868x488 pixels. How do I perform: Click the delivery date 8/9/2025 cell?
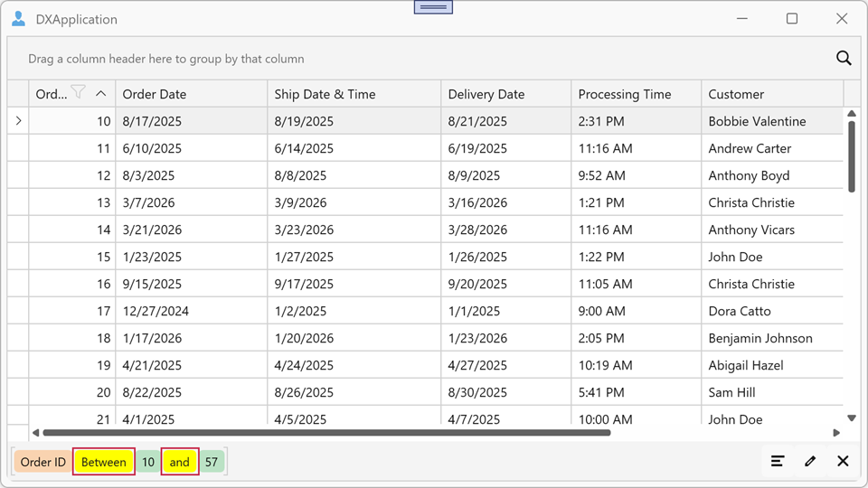(x=506, y=175)
